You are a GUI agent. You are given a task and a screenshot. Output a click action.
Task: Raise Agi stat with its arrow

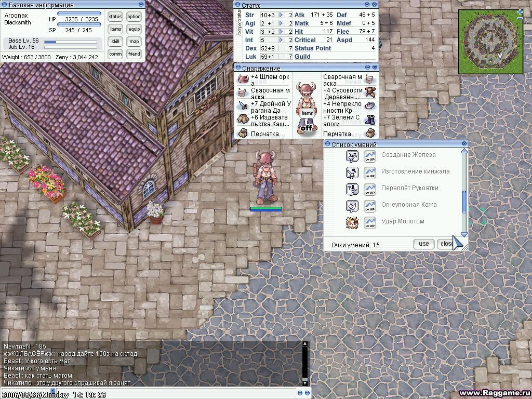281,23
